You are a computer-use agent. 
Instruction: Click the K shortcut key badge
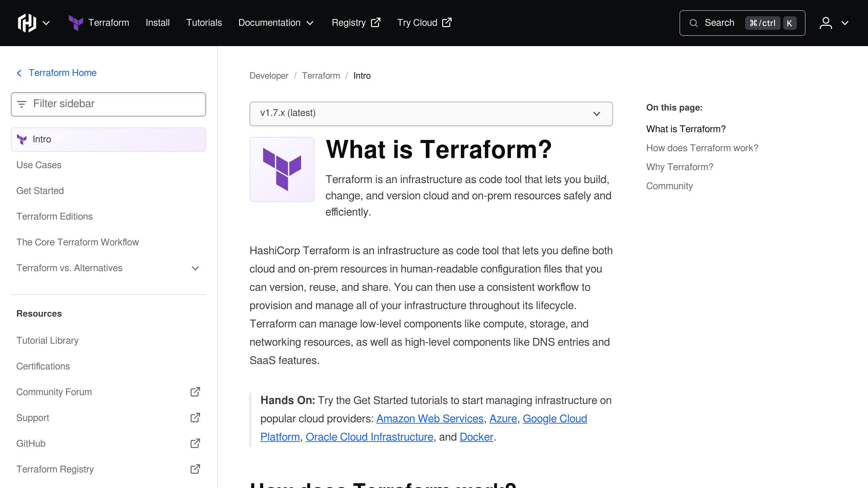[x=790, y=23]
